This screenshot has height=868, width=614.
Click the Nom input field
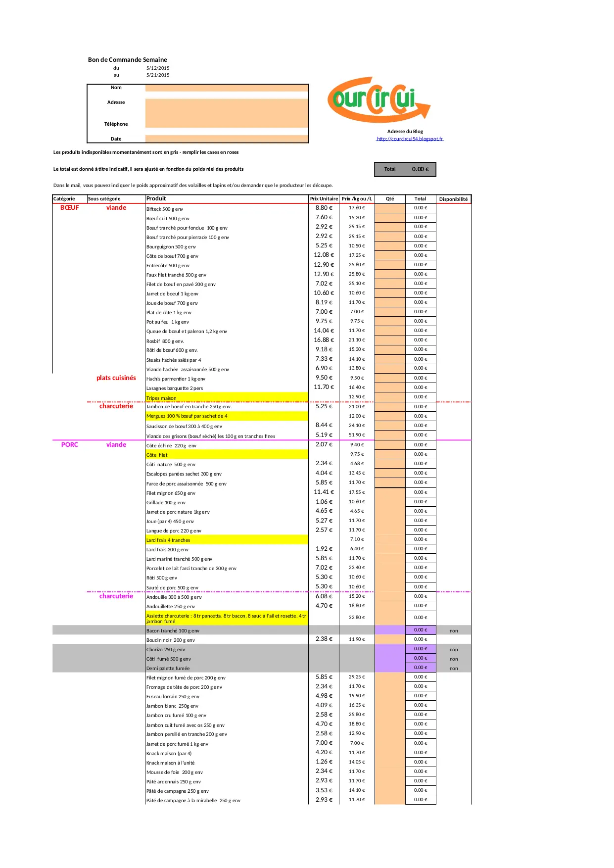pos(227,88)
